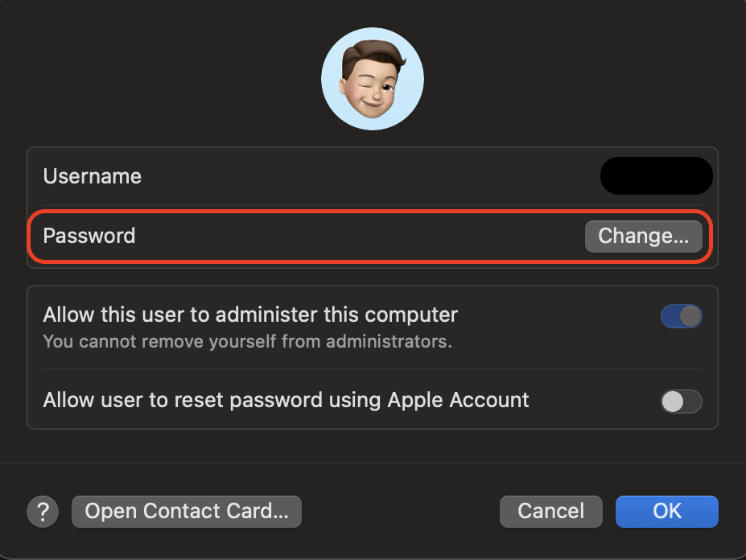The height and width of the screenshot is (560, 746).
Task: Click the Change button next to Password
Action: coord(644,236)
